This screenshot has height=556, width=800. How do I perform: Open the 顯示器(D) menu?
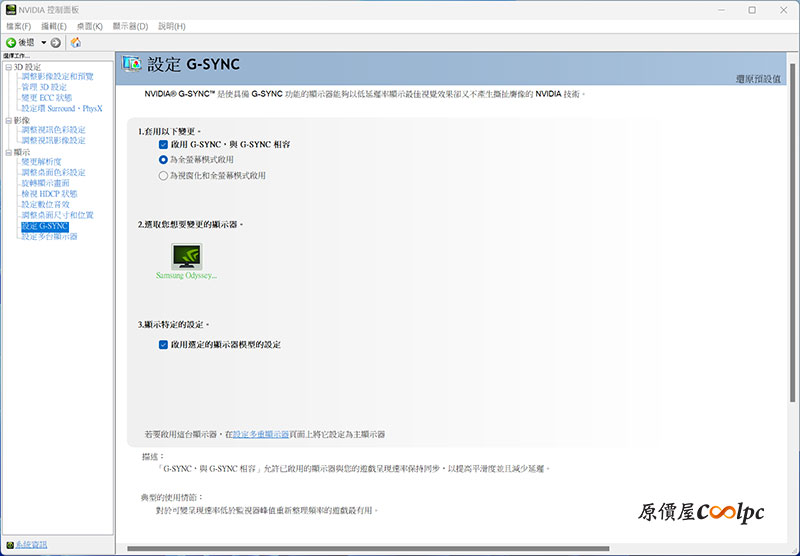pos(130,26)
